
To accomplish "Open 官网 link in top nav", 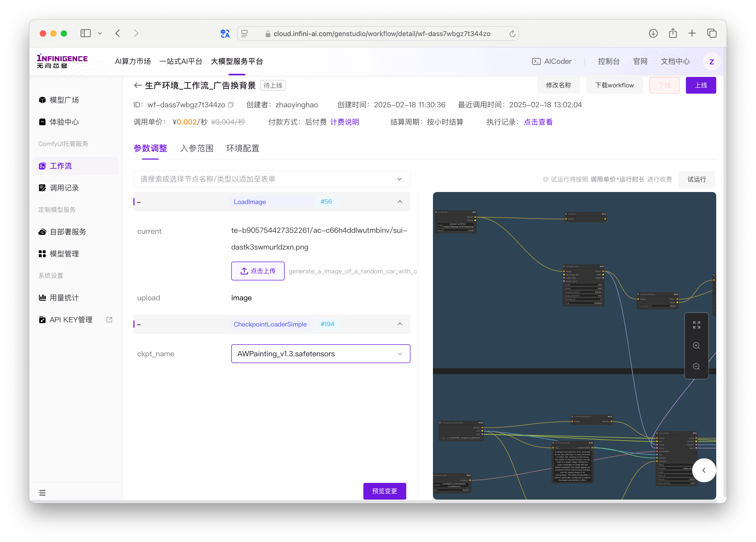I will click(x=640, y=61).
